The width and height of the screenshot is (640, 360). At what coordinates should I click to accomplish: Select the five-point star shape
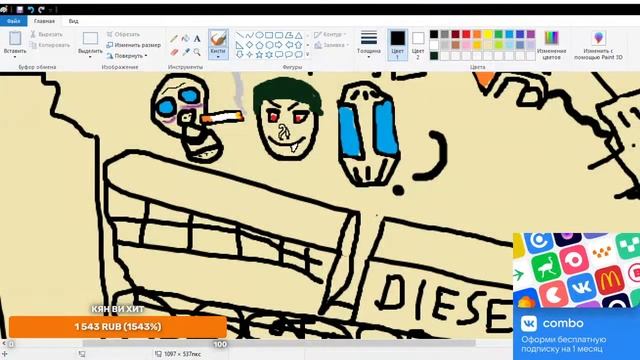point(260,54)
